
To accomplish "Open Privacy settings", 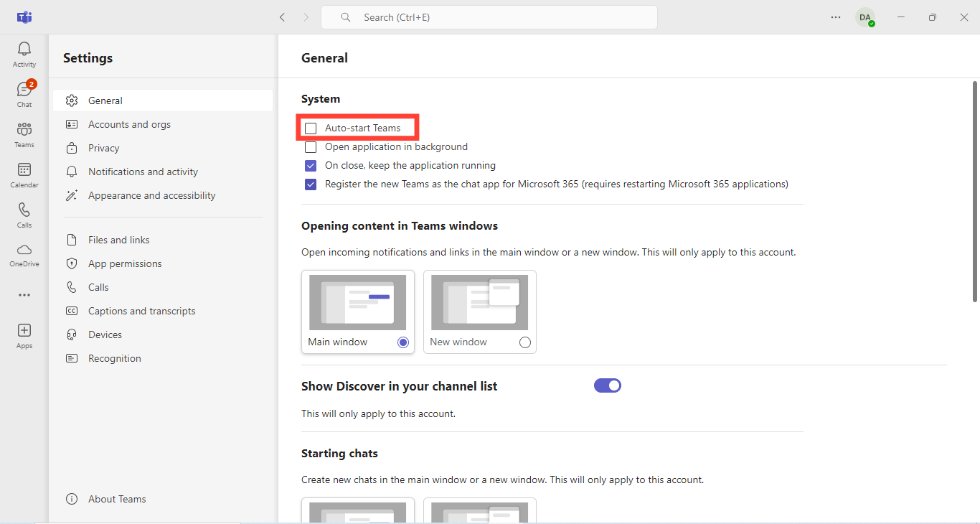I will coord(163,148).
